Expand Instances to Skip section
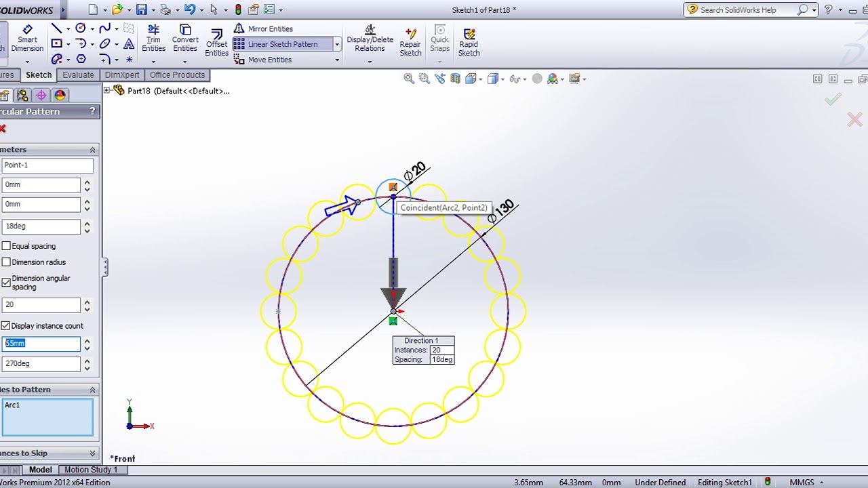Screen dimensions: 868x488 [92, 453]
